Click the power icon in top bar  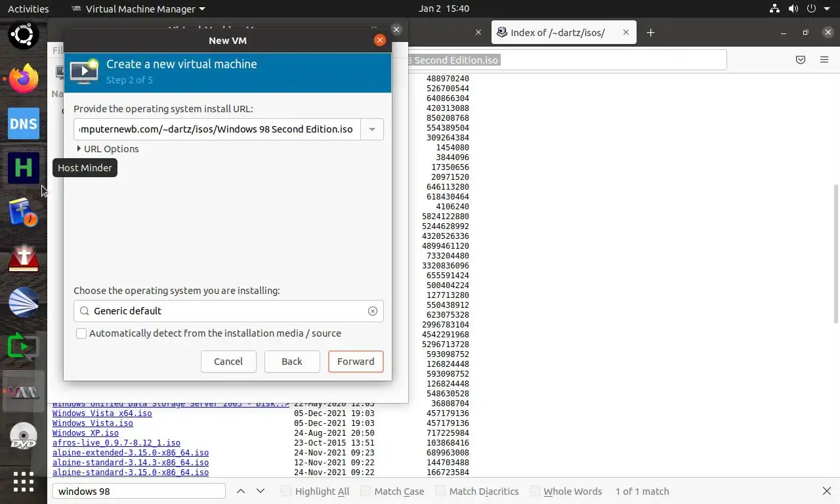[812, 9]
